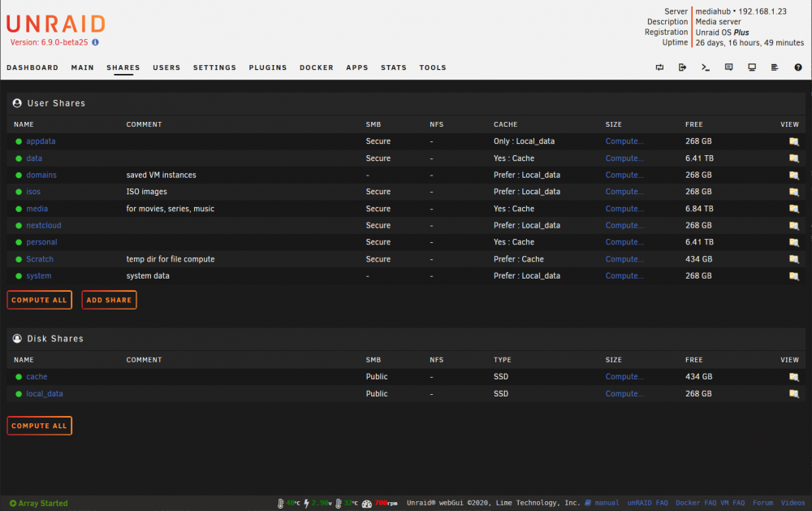Compute size of the appdata share

(x=624, y=141)
